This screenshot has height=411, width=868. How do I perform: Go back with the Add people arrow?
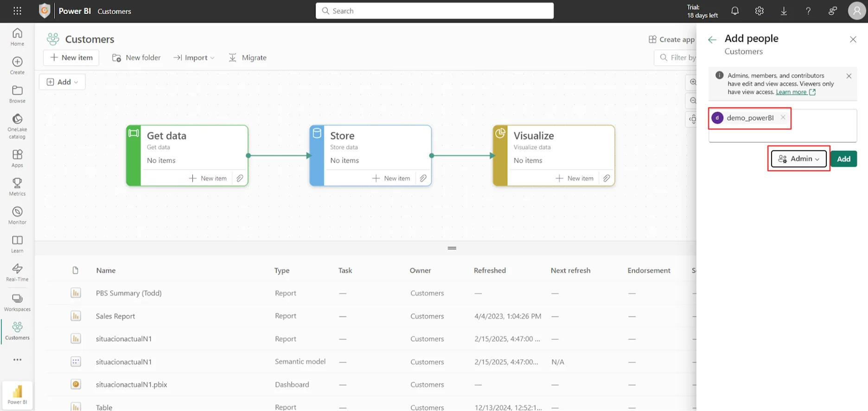pos(712,40)
